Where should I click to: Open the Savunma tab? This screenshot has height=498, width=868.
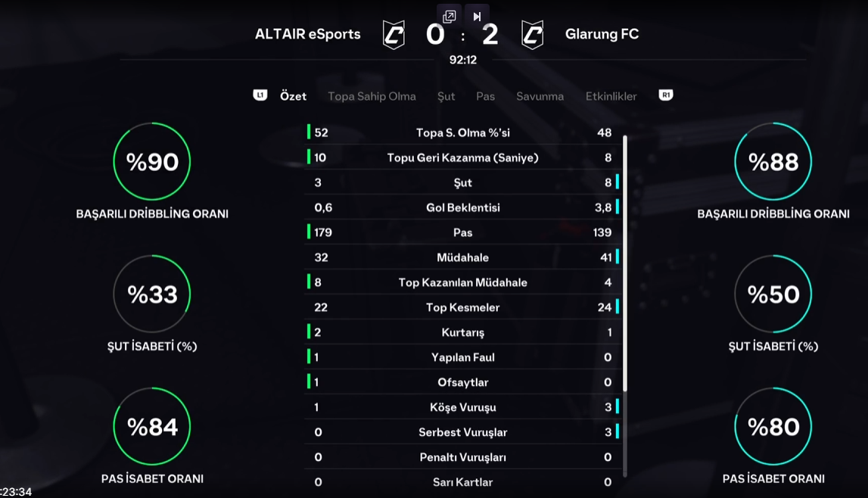tap(540, 96)
